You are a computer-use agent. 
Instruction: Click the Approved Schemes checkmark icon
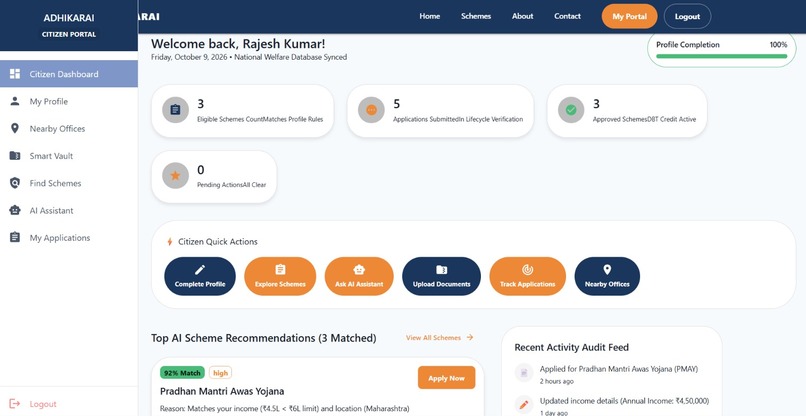click(x=571, y=110)
